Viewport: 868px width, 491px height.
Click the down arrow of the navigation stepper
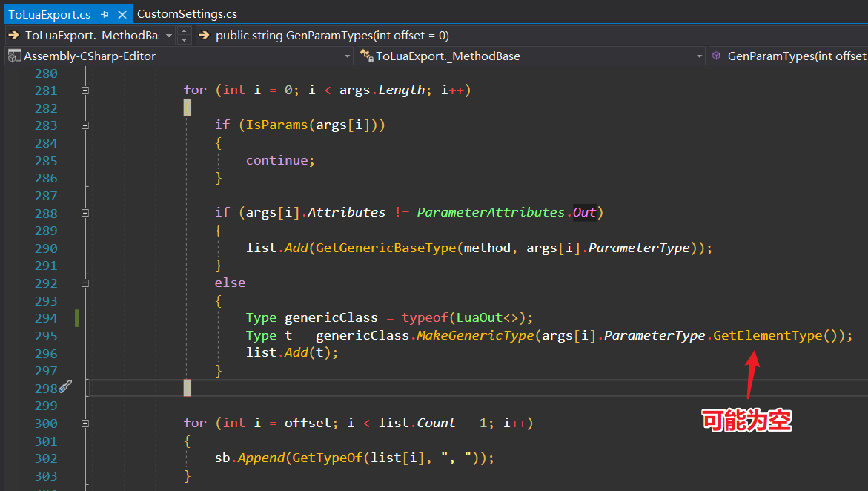pos(185,40)
